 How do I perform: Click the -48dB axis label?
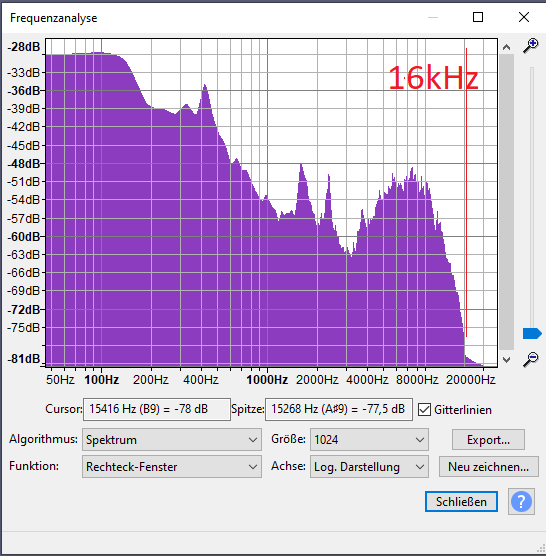tap(24, 164)
